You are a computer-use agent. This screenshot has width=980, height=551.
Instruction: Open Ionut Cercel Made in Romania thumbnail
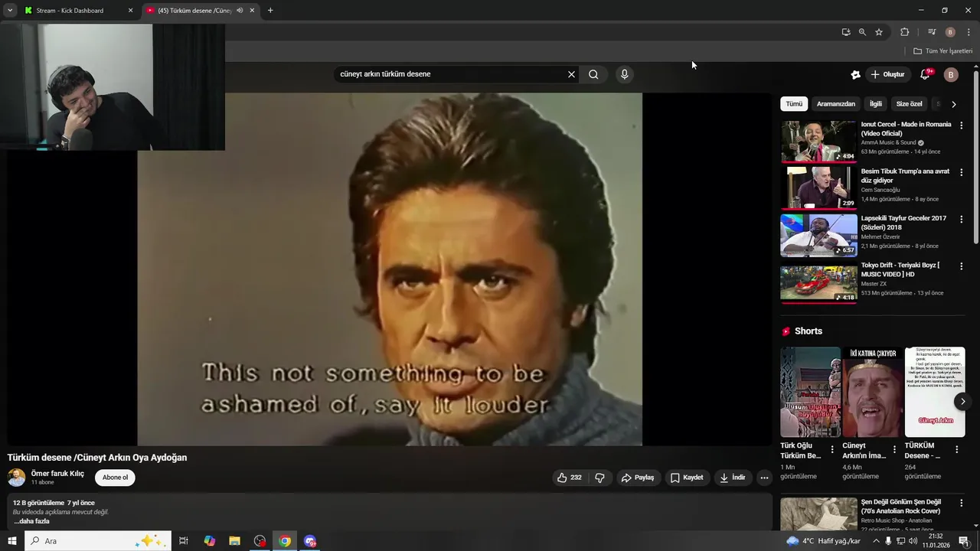pyautogui.click(x=818, y=141)
